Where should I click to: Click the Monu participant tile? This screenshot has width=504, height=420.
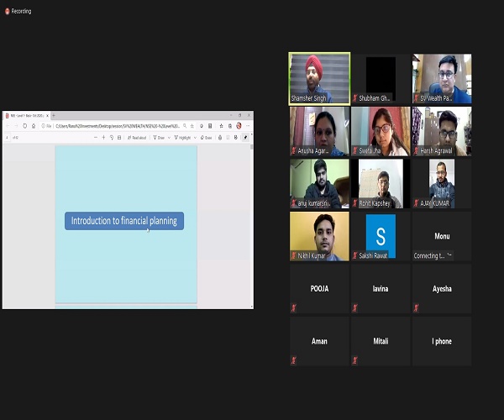(441, 236)
